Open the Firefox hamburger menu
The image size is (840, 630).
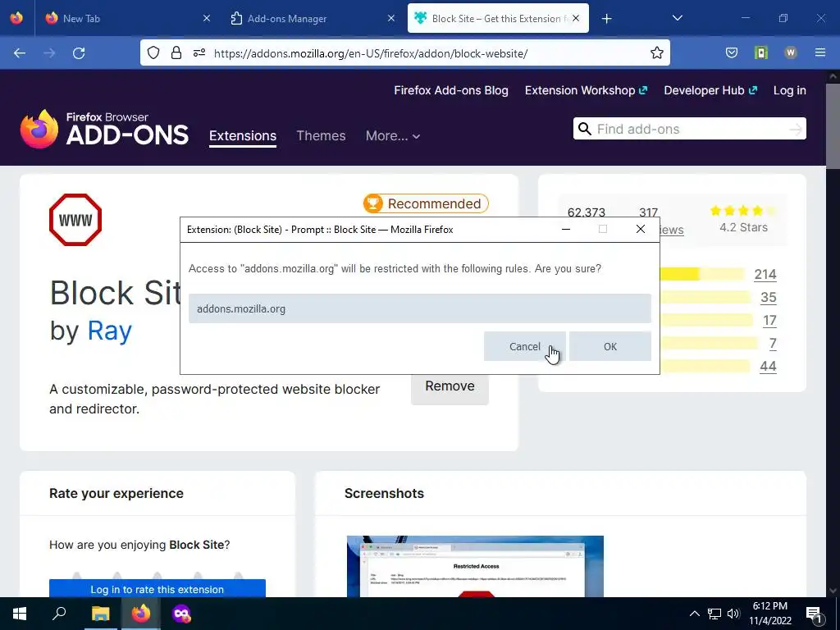coord(820,52)
